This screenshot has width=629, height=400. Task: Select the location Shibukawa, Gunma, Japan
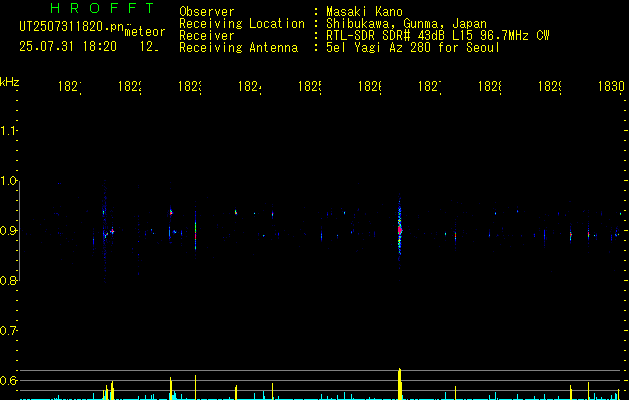click(406, 24)
